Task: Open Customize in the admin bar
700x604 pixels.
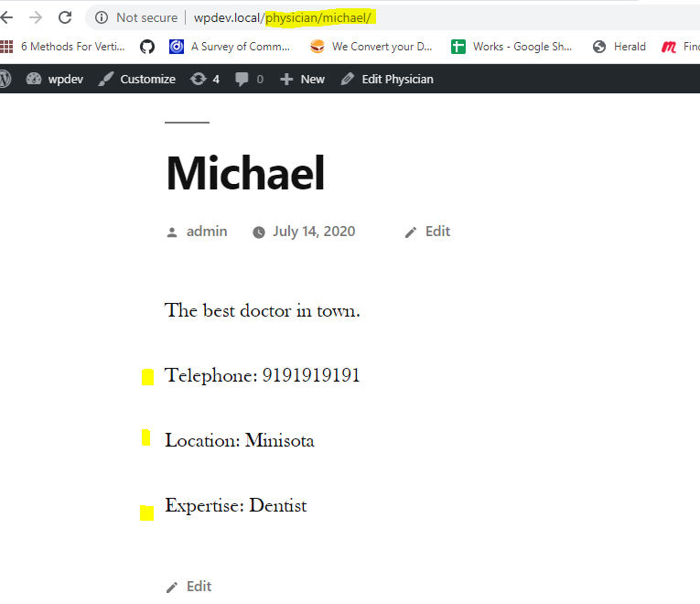Action: pos(137,79)
